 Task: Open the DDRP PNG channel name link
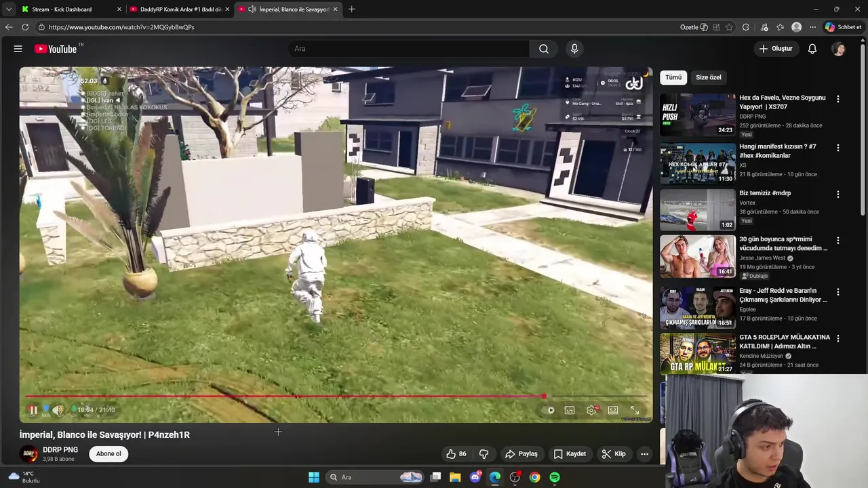pyautogui.click(x=60, y=450)
